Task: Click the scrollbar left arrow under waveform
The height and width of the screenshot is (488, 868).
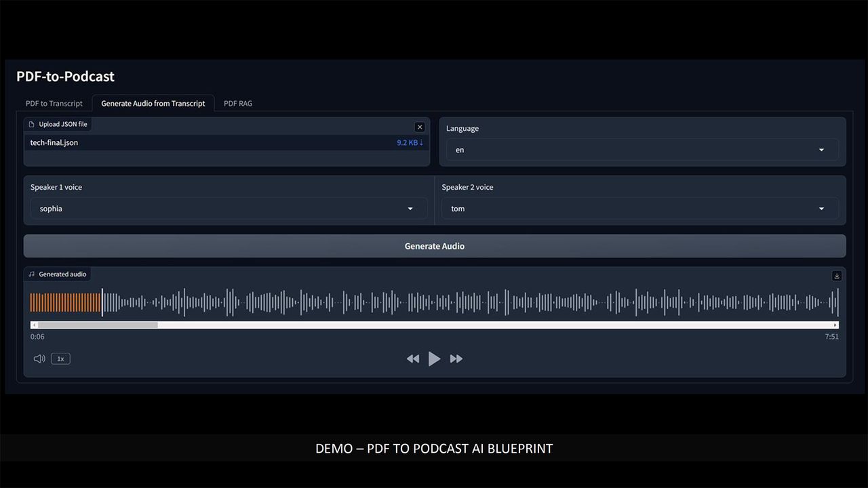Action: tap(34, 325)
